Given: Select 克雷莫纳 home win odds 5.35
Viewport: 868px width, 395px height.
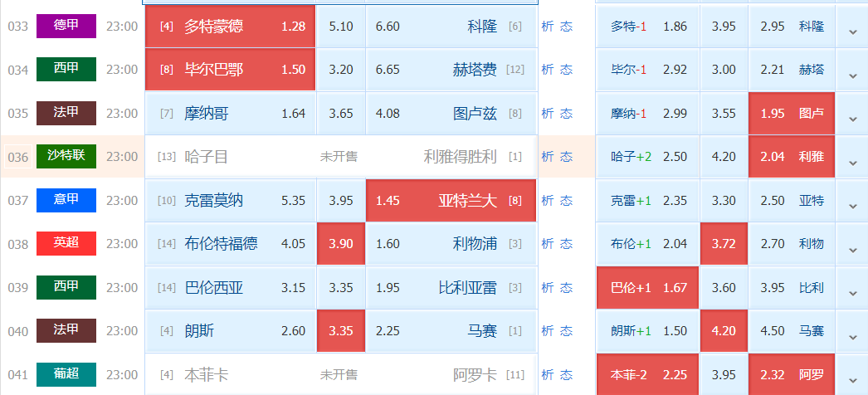Looking at the screenshot, I should click(x=231, y=200).
